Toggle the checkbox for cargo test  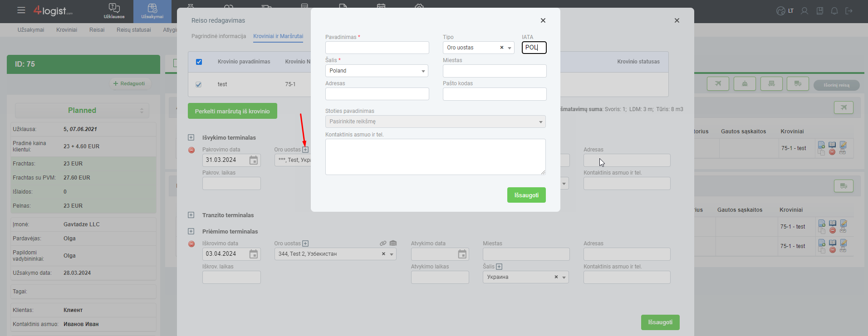[x=198, y=84]
